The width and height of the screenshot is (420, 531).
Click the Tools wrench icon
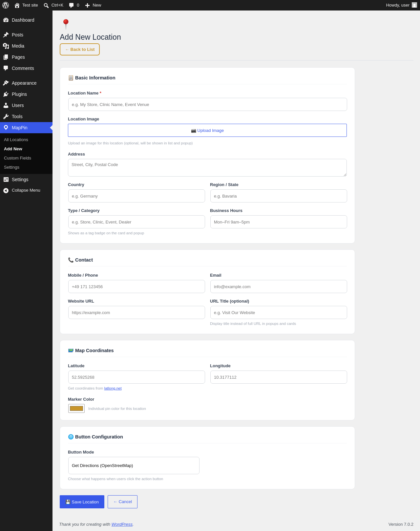(6, 117)
